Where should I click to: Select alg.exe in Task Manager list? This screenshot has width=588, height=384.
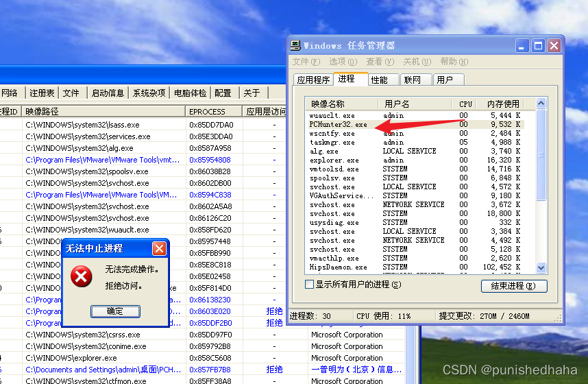(x=415, y=152)
